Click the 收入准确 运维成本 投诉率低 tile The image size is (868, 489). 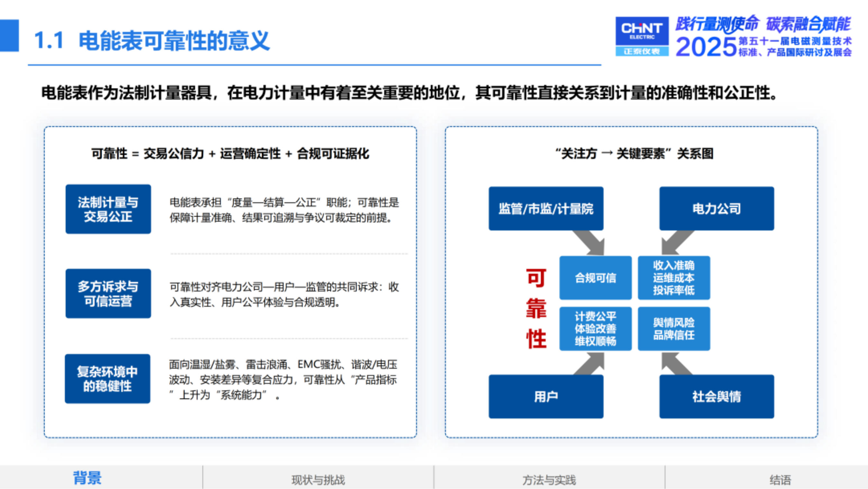pos(674,278)
